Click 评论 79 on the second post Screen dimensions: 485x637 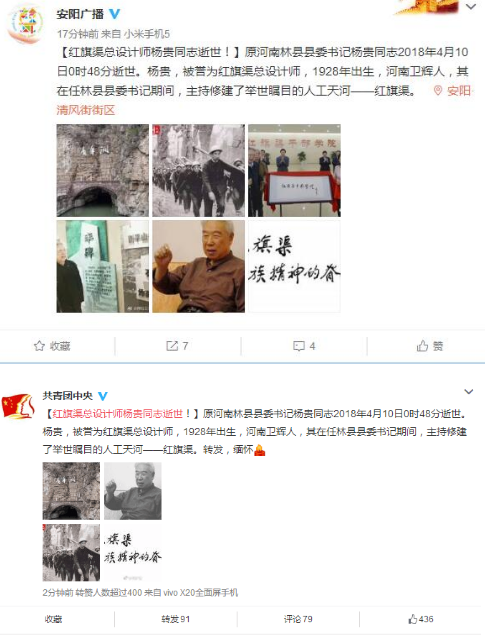pyautogui.click(x=298, y=619)
